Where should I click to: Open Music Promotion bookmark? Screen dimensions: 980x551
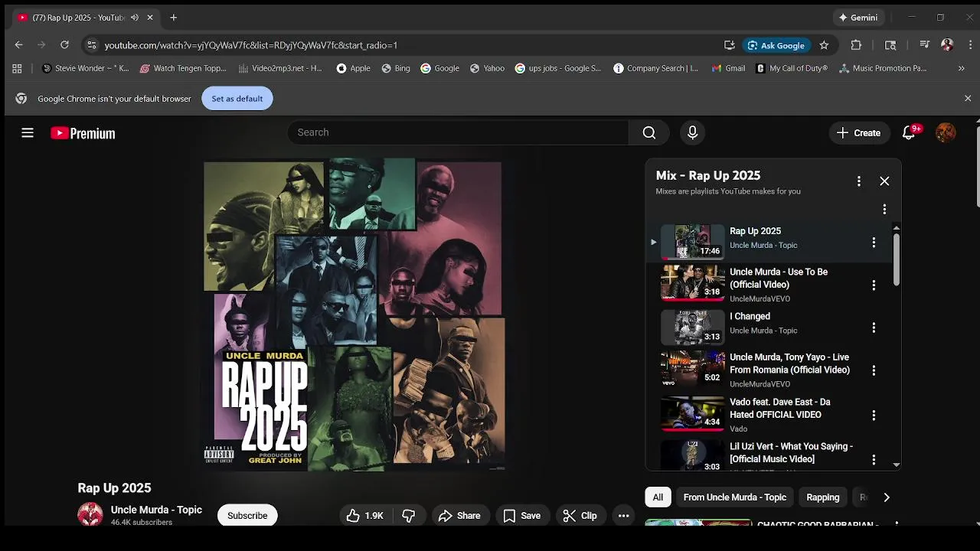pos(883,68)
